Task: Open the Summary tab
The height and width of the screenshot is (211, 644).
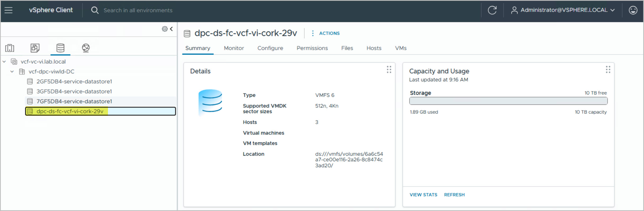Action: [198, 48]
